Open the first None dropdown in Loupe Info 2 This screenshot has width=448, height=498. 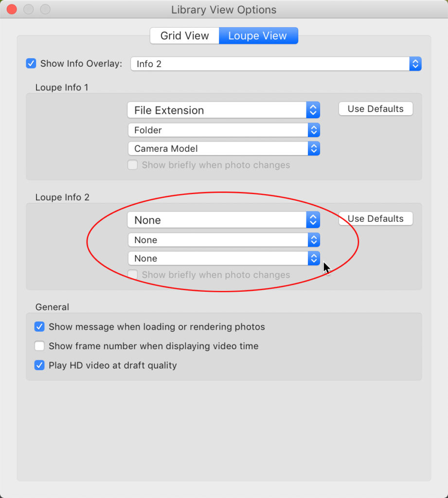[x=223, y=220]
